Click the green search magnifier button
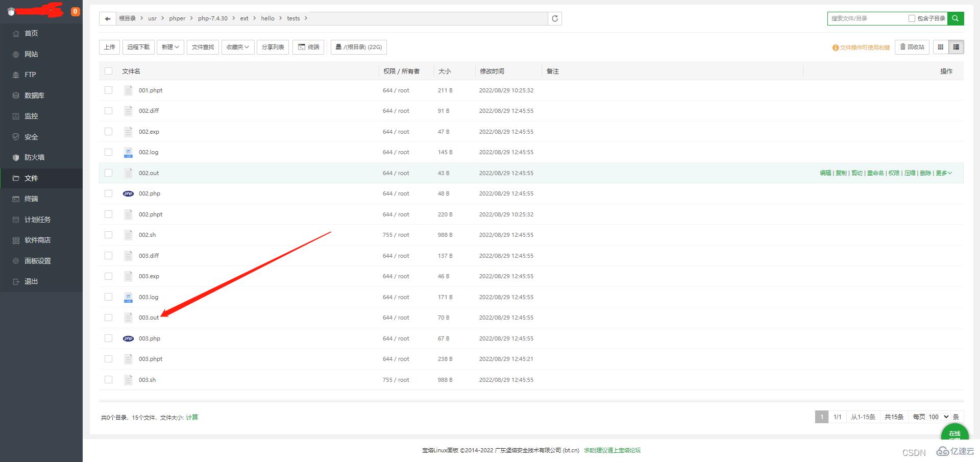The height and width of the screenshot is (462, 980). (x=955, y=18)
